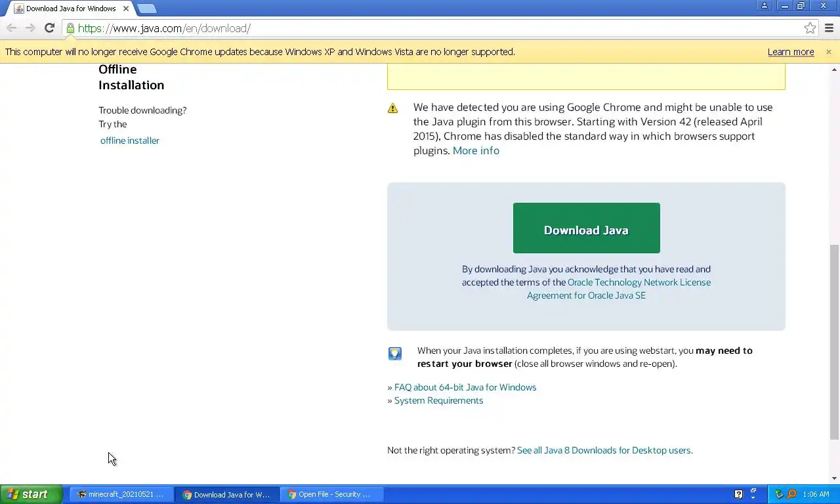Open FAQ about 64-bit Java for Windows
840x504 pixels.
[465, 387]
